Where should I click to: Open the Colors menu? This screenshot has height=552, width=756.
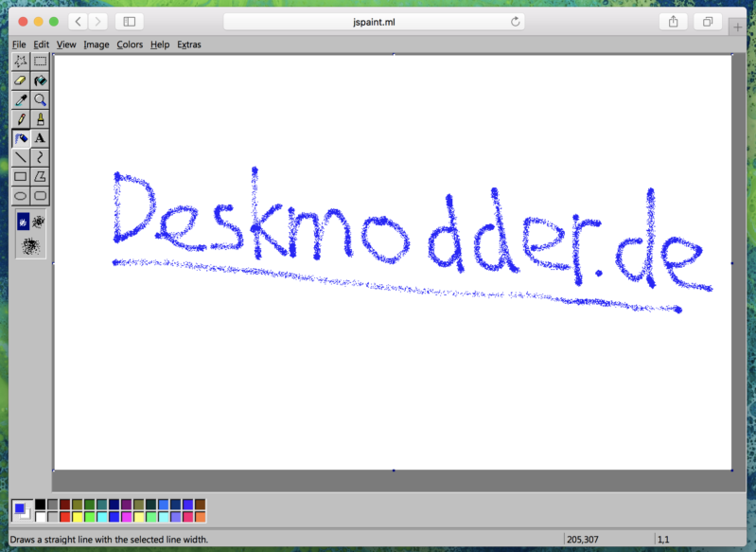(x=130, y=45)
